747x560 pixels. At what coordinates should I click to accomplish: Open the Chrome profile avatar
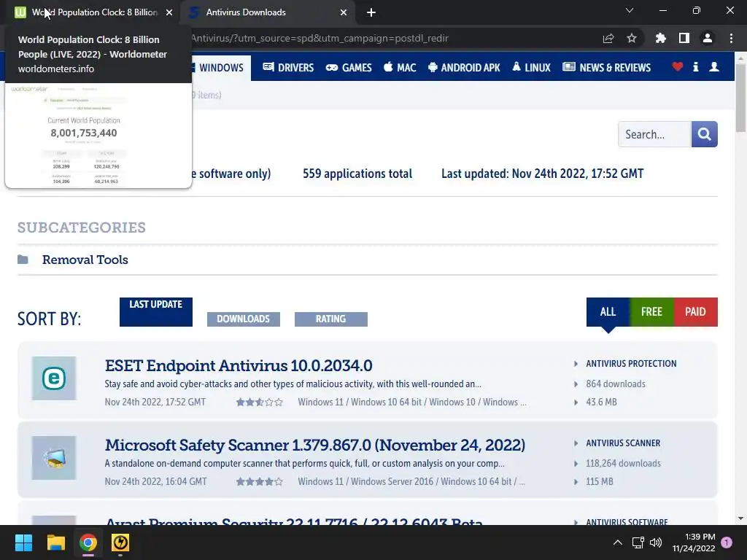point(708,38)
